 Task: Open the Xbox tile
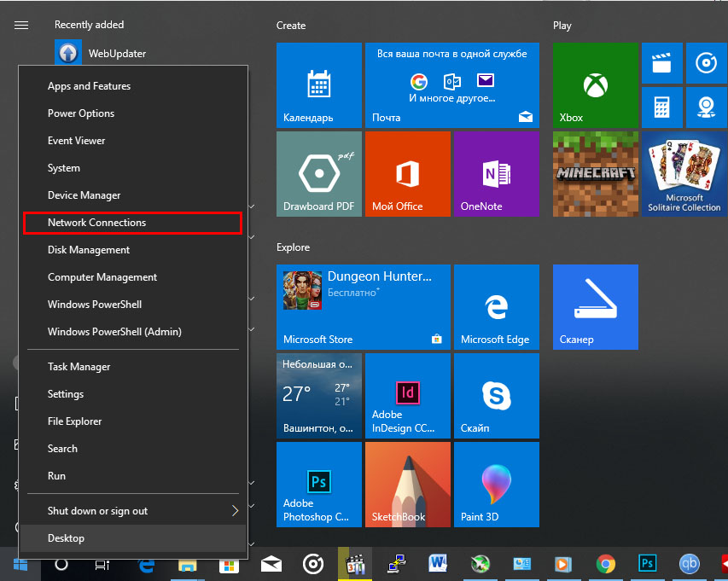(595, 85)
